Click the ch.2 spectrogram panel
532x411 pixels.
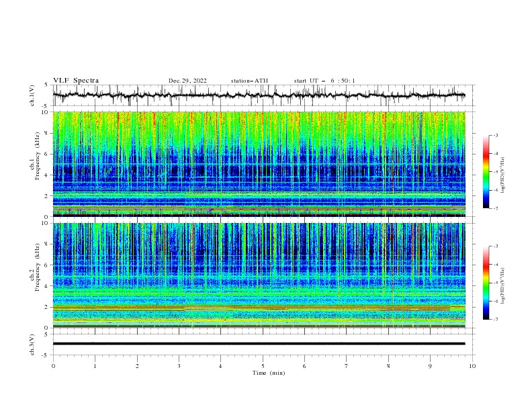click(259, 275)
